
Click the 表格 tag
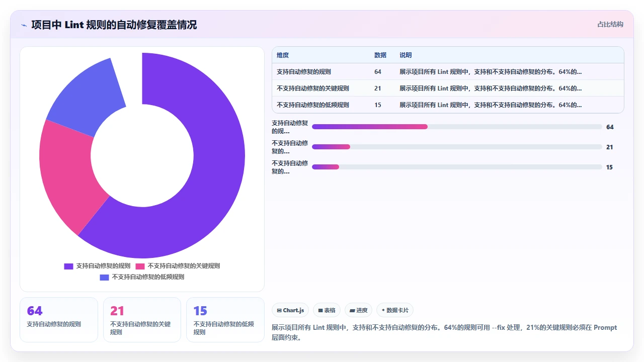pos(327,310)
